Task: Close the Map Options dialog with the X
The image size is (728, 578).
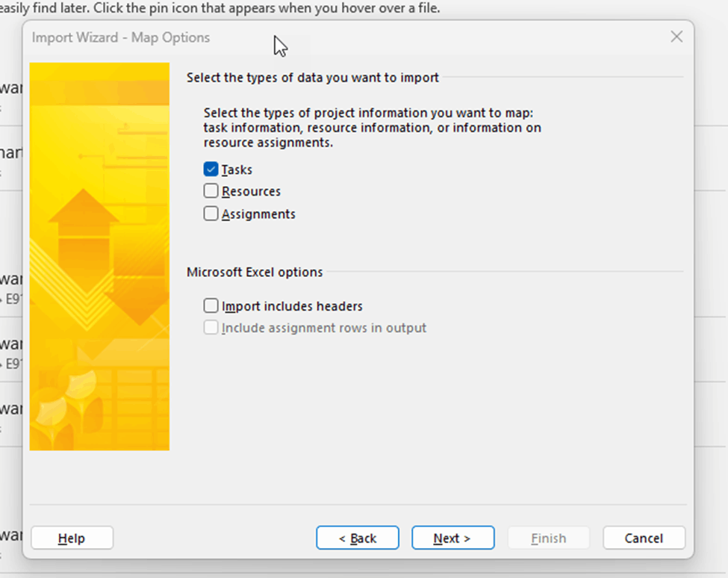Action: (x=676, y=37)
